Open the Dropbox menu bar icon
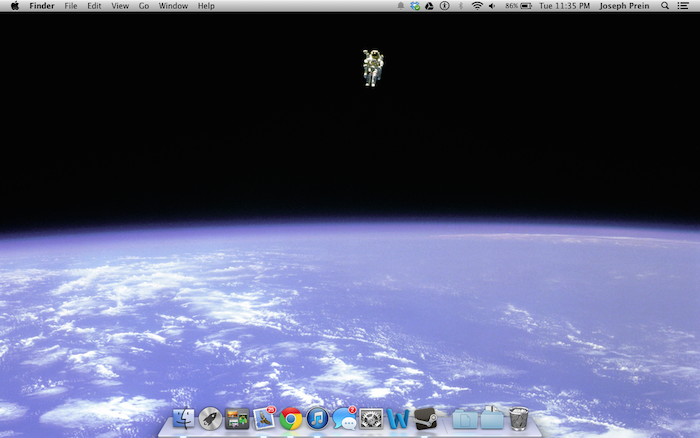 tap(415, 6)
